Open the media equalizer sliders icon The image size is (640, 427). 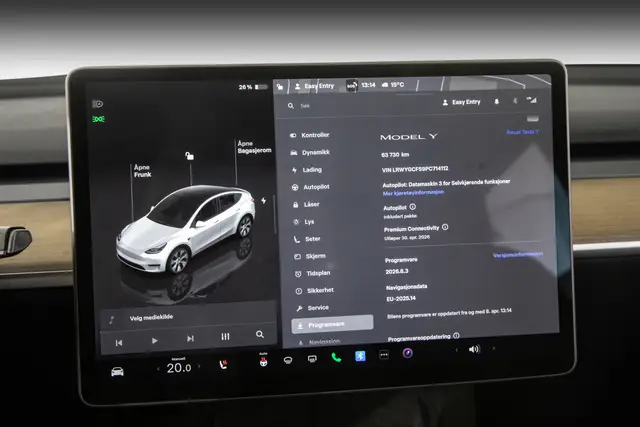point(225,336)
